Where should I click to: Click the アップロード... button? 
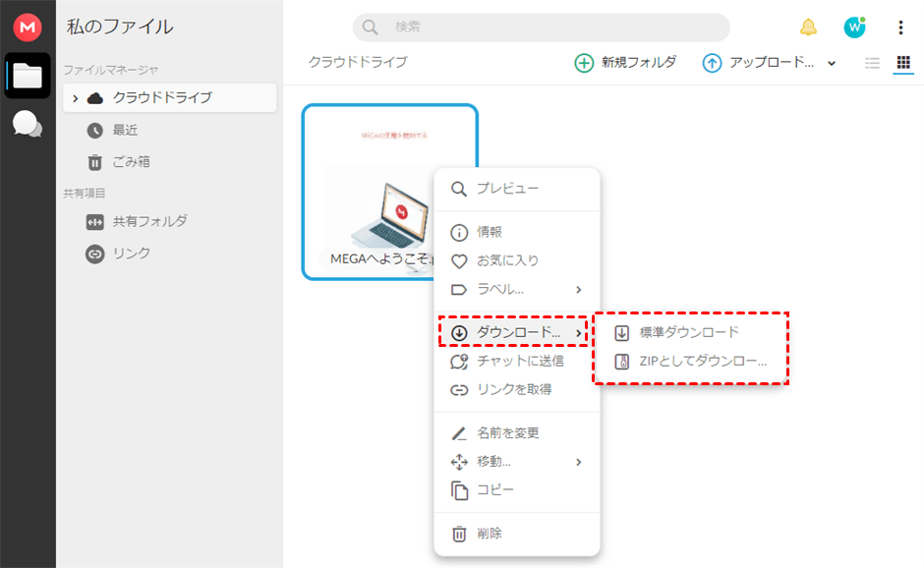759,63
